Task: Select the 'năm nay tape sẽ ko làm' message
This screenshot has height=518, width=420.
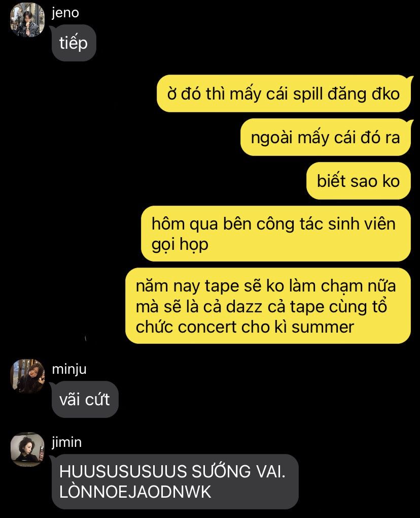Action: [x=268, y=306]
